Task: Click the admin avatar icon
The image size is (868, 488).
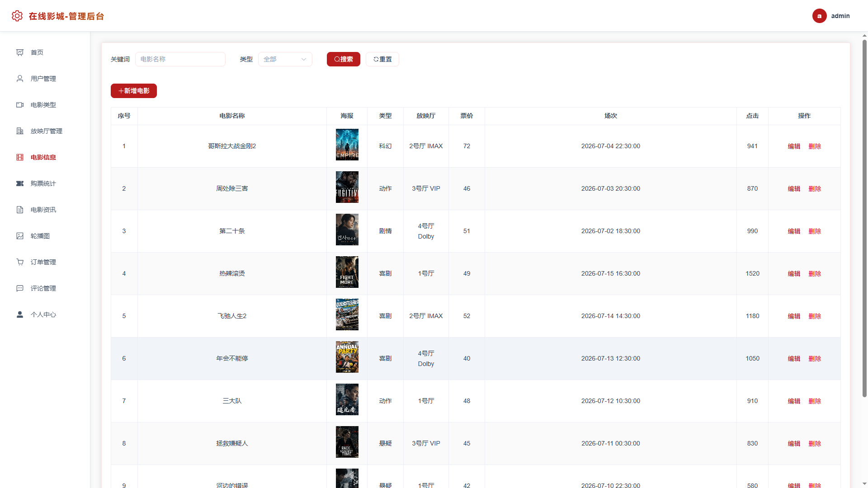Action: click(819, 16)
